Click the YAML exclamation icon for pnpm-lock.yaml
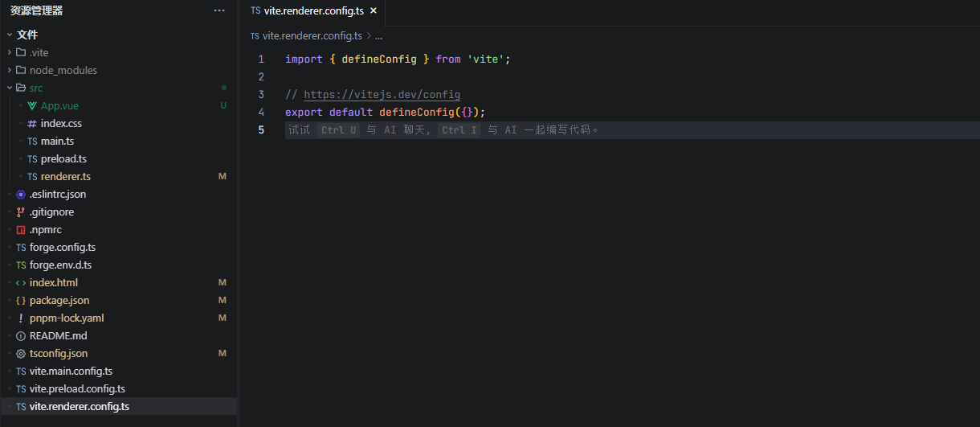Screen dimensions: 980x427 coord(21,318)
